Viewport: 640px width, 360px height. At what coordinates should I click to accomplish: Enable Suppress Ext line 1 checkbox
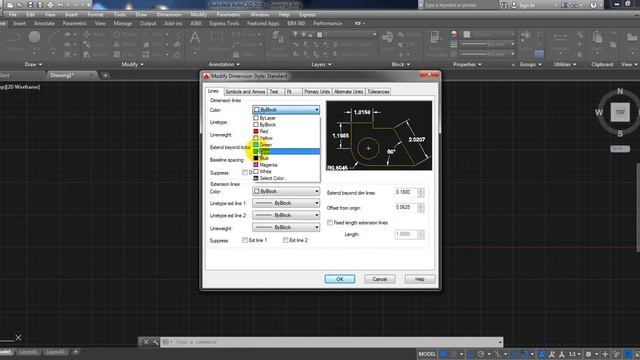click(244, 240)
